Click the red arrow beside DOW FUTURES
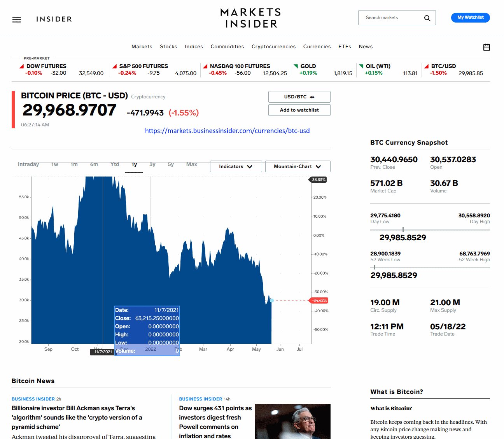 pyautogui.click(x=22, y=66)
